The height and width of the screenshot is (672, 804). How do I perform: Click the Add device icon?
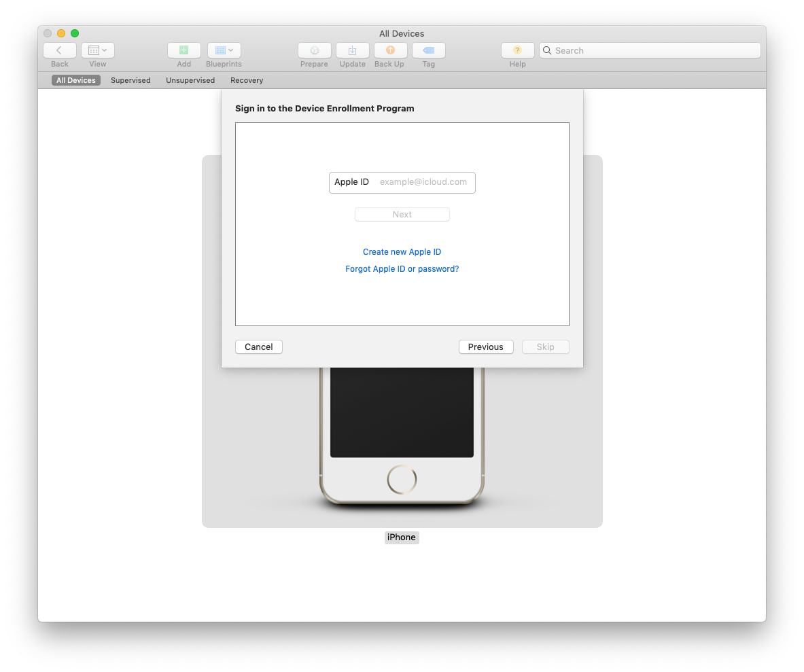point(183,50)
